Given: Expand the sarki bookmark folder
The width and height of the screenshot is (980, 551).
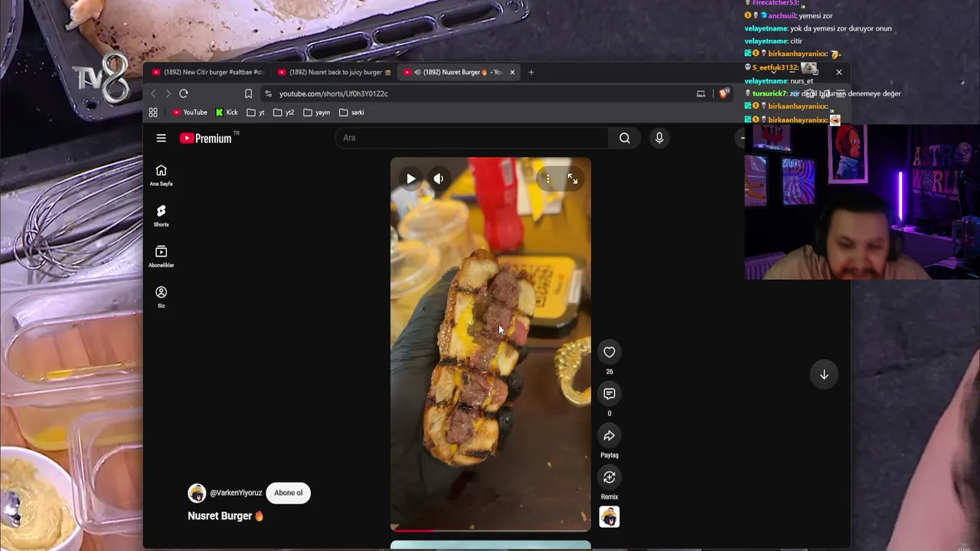Looking at the screenshot, I should point(351,112).
